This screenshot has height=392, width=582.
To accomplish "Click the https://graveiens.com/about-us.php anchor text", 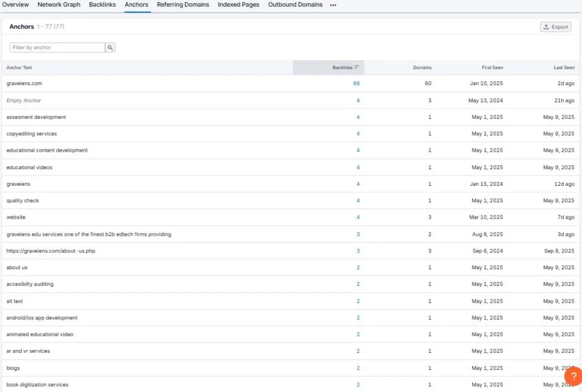I will click(51, 251).
